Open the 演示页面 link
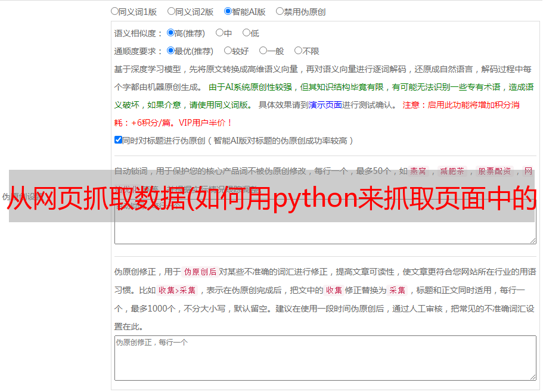 coord(325,105)
